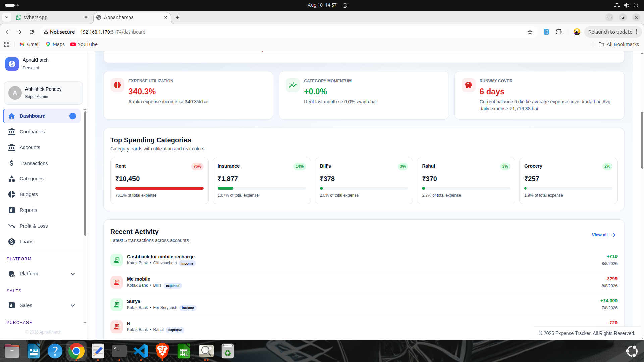The image size is (644, 362).
Task: Click the Loans coin icon
Action: click(x=12, y=242)
